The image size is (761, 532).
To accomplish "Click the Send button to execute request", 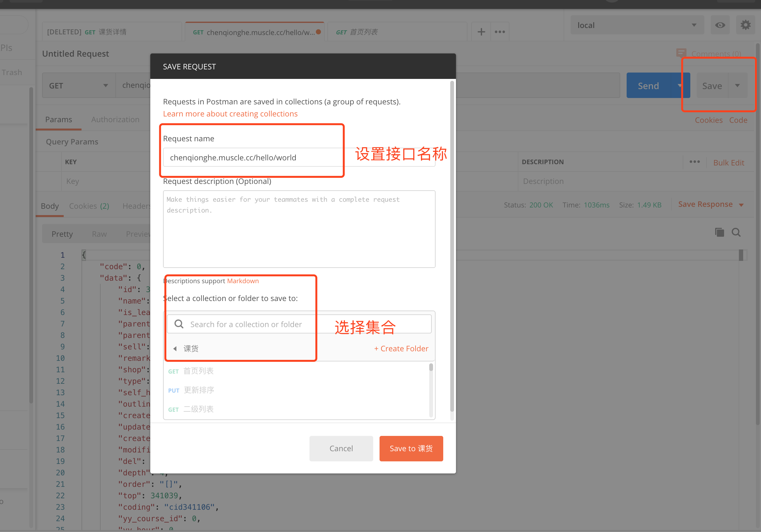I will coord(648,86).
